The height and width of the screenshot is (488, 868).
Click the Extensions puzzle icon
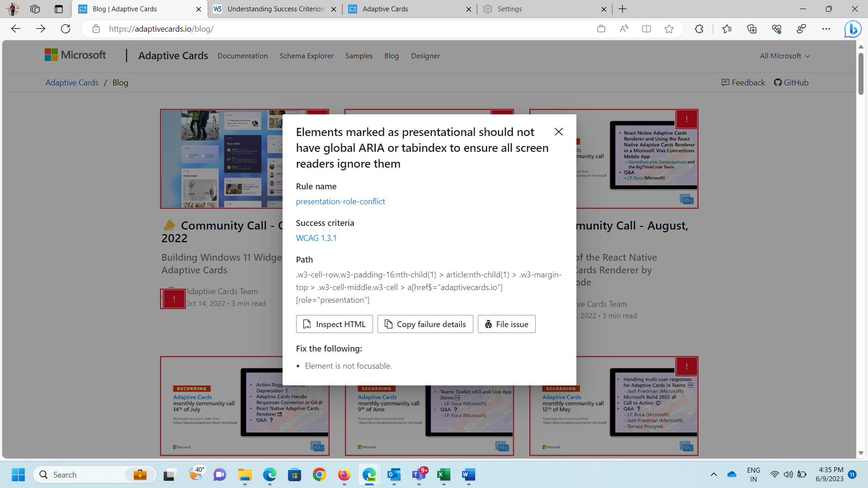[699, 29]
